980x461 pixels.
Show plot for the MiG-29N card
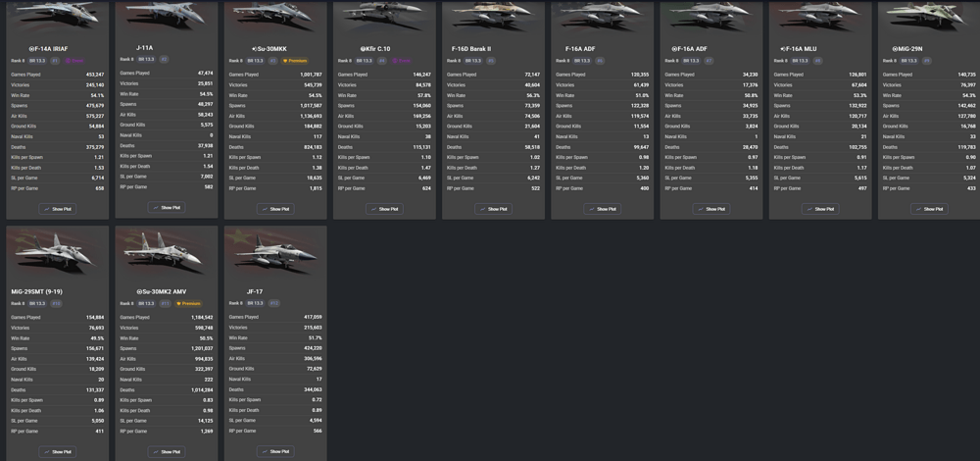click(929, 209)
